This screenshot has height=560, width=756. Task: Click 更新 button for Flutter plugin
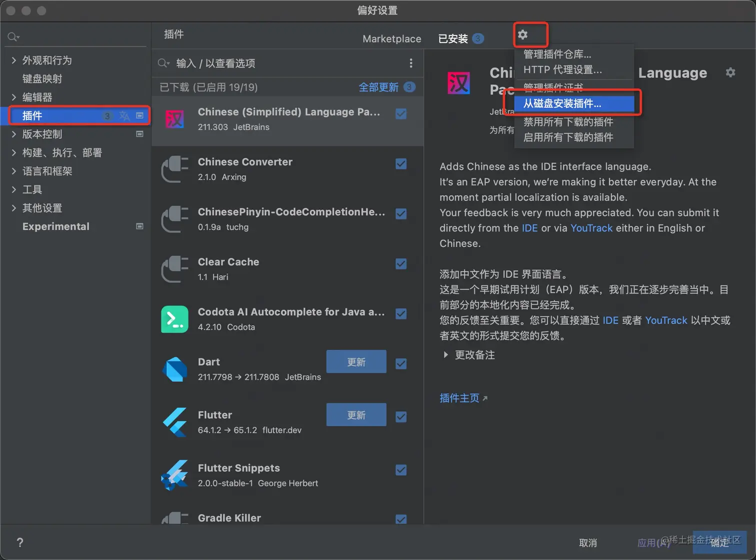coord(356,415)
